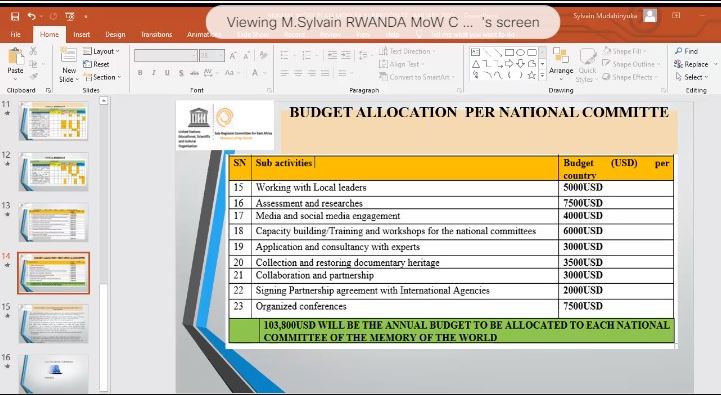Screen dimensions: 721x395
Task: Switch to Insert tab
Action: pos(82,34)
